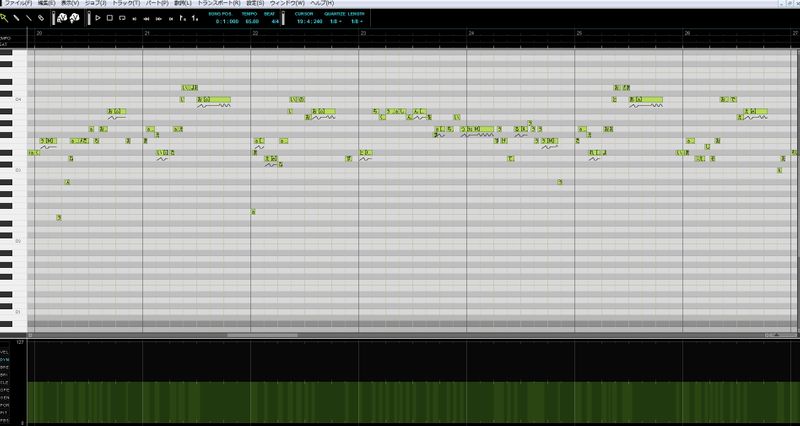
Task: Open the ファイル(F) menu
Action: pos(17,4)
